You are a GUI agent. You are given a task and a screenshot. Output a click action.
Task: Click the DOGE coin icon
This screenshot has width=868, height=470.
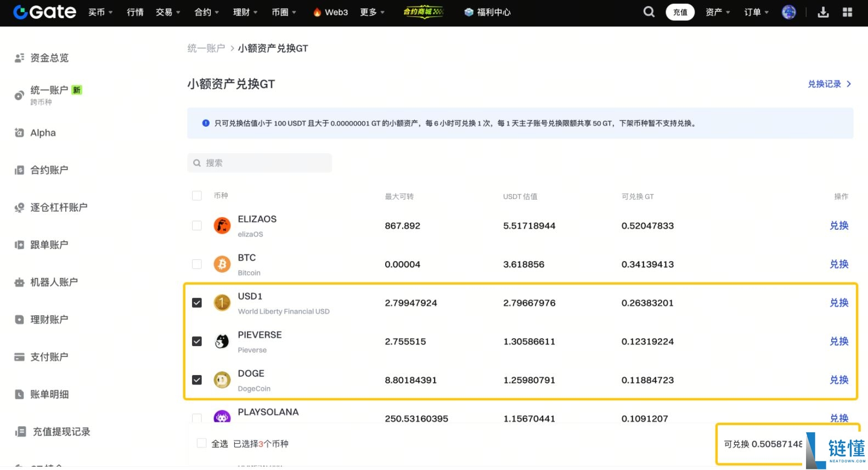tap(222, 380)
